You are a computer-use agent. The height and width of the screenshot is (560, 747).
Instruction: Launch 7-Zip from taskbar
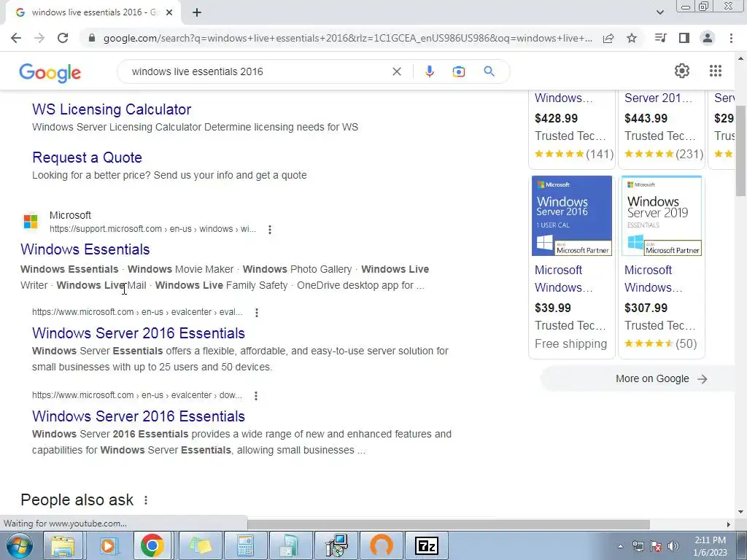coord(426,546)
